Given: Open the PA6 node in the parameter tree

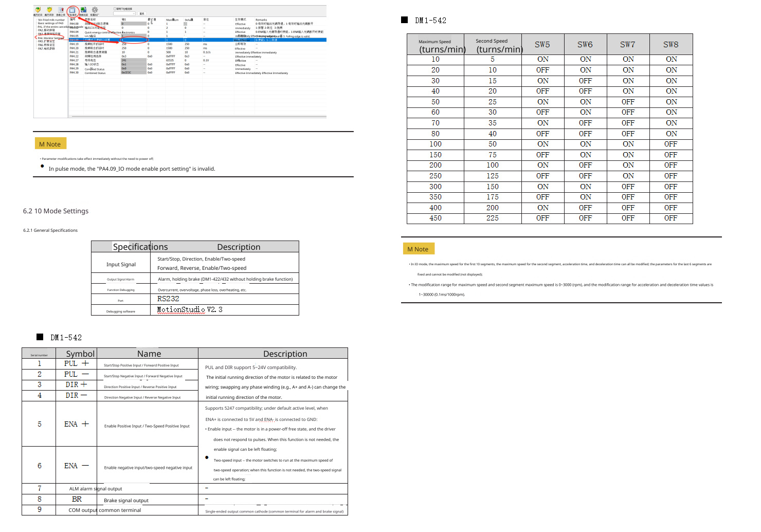Looking at the screenshot, I should (x=46, y=45).
